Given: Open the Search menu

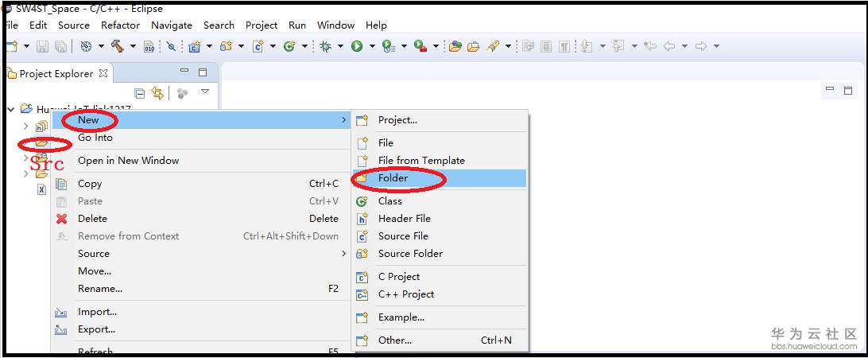Looking at the screenshot, I should tap(219, 25).
